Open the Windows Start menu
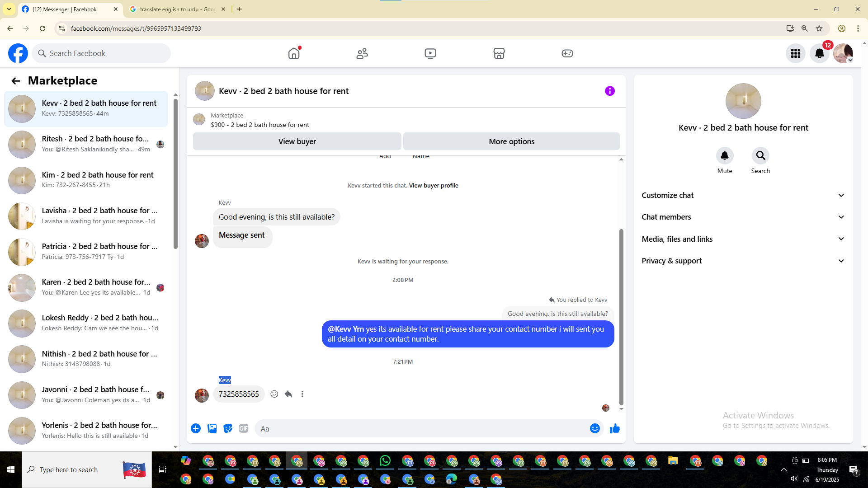 pos(11,470)
